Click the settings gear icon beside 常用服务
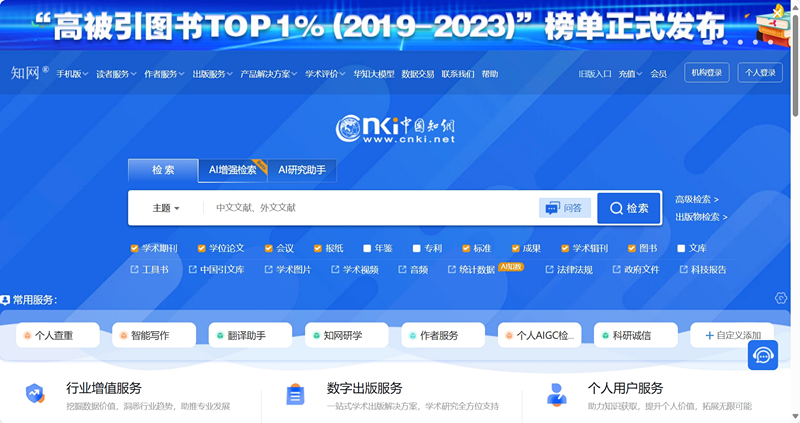Image resolution: width=800 pixels, height=423 pixels. point(781,298)
